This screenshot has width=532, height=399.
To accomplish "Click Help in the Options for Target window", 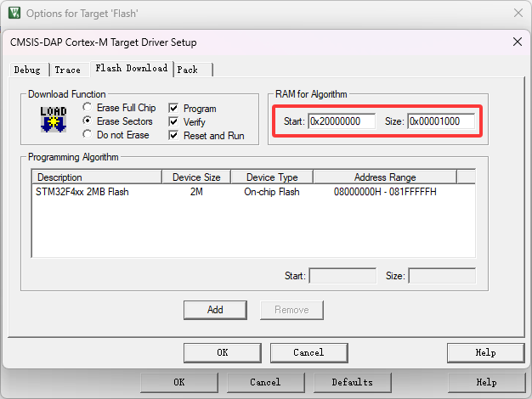I will (487, 383).
